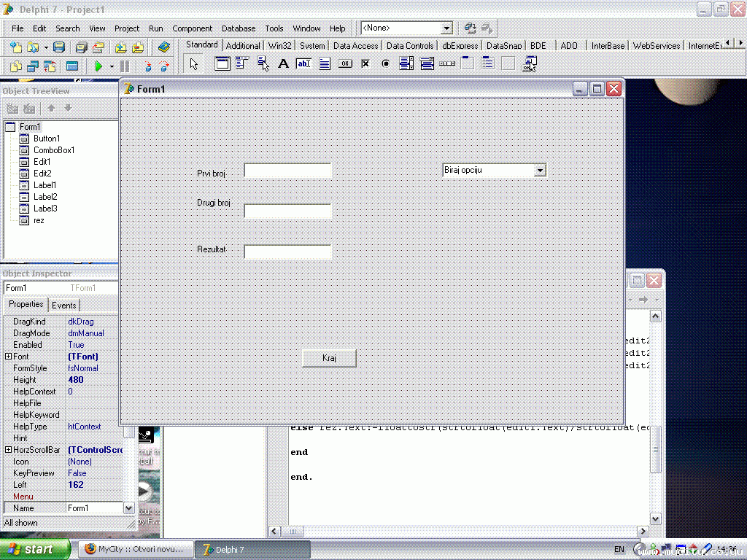Select the Edit component icon
Screen dimensions: 747x560
(x=303, y=63)
